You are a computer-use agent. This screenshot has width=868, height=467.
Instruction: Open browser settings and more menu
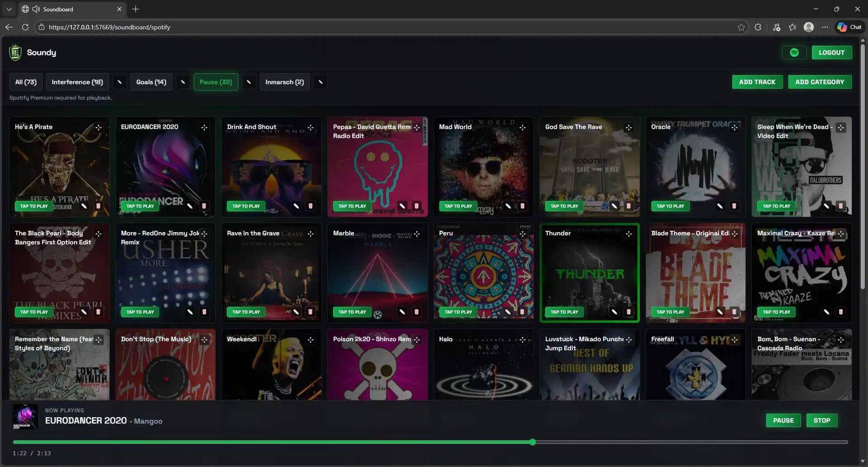[825, 27]
